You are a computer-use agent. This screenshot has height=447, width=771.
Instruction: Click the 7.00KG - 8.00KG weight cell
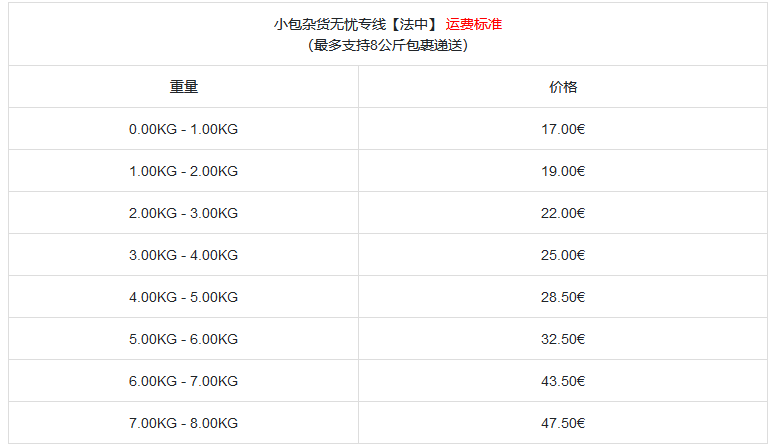pyautogui.click(x=184, y=423)
